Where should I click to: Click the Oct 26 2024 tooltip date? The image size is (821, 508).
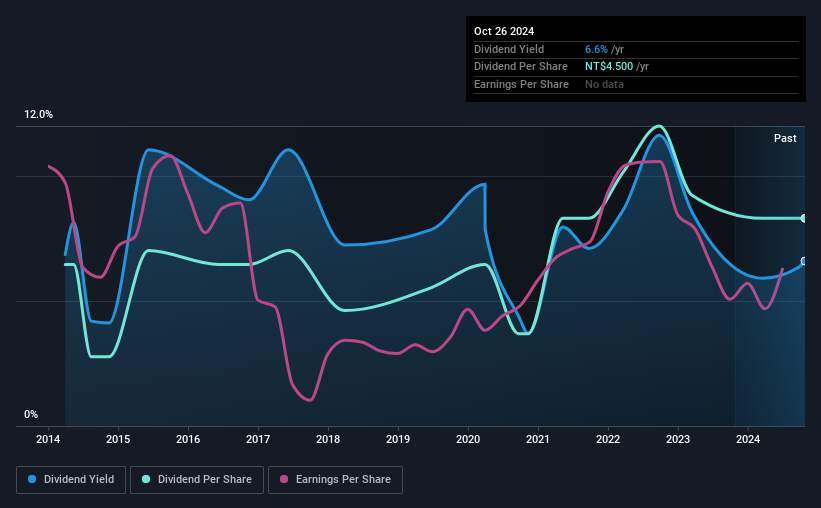pos(504,31)
